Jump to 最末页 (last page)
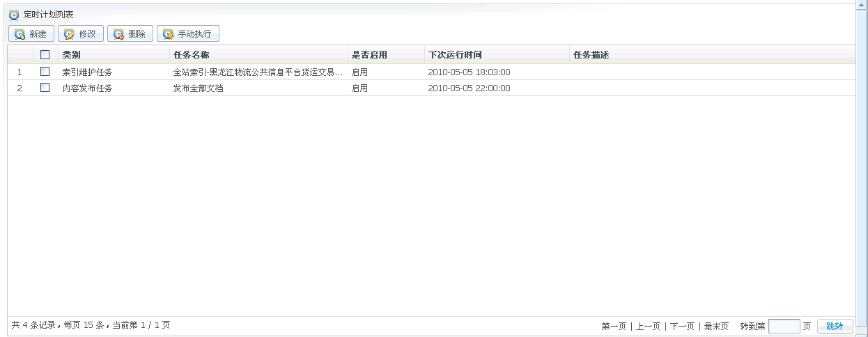Image resolution: width=868 pixels, height=337 pixels. click(716, 326)
